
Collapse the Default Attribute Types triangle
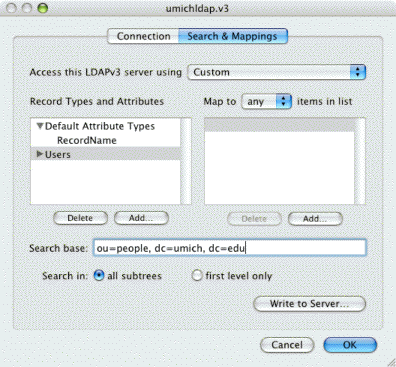click(40, 126)
